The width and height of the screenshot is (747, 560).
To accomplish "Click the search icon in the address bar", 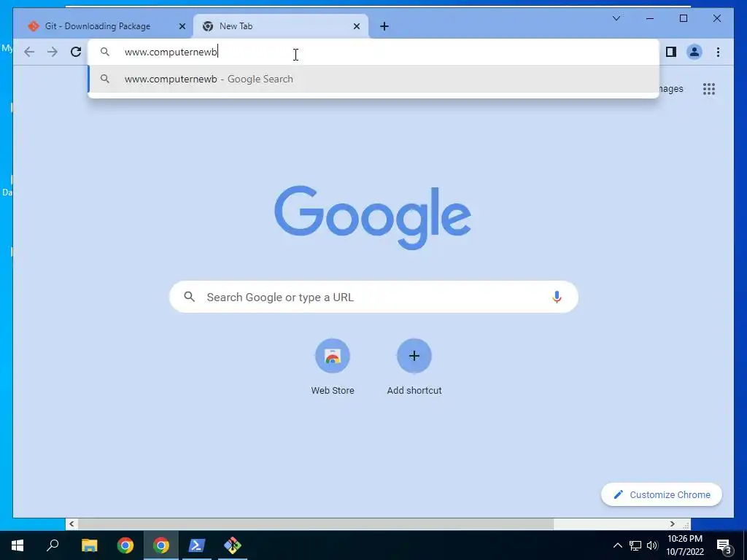I will [x=105, y=52].
